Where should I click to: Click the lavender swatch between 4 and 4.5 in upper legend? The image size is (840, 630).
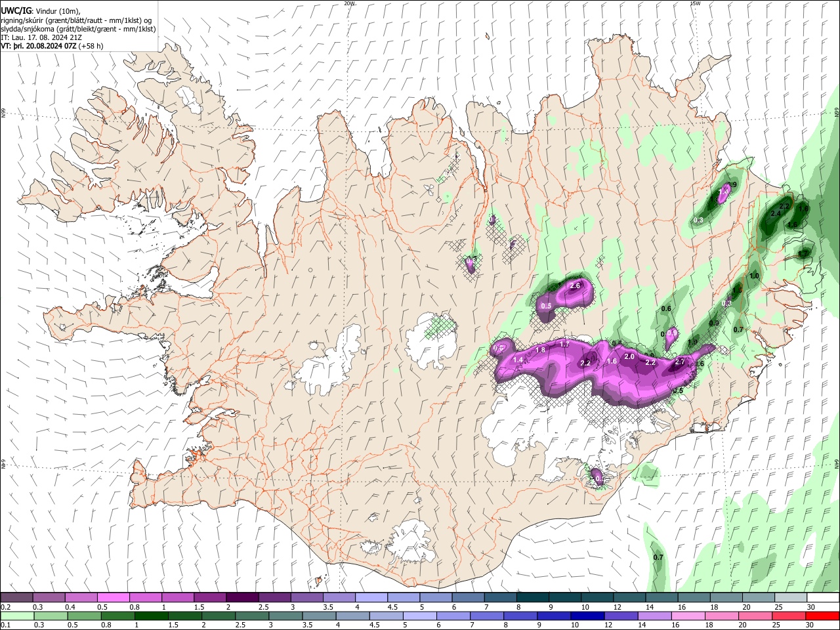(370, 598)
